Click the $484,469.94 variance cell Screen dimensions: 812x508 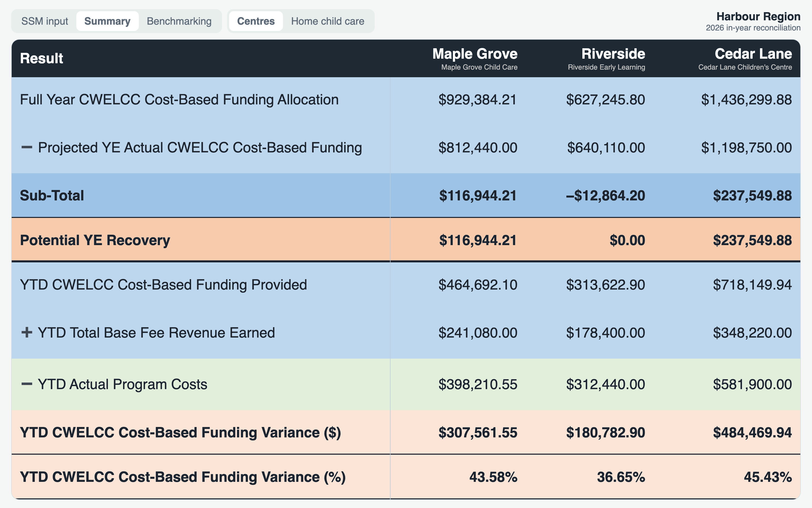tap(752, 432)
